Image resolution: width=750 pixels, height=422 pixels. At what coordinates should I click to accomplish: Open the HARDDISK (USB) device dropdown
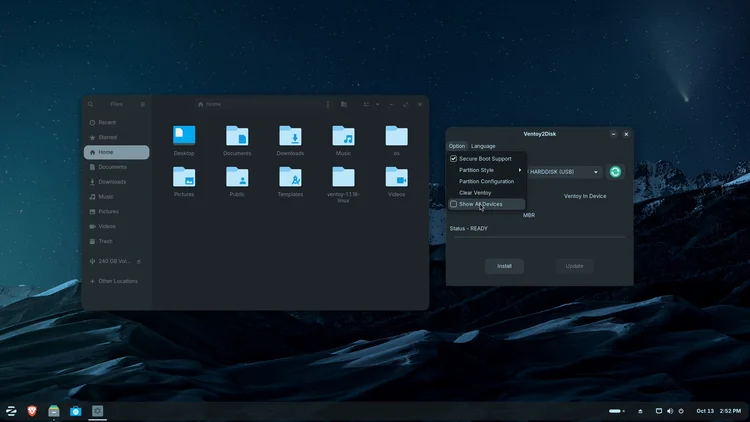click(564, 172)
